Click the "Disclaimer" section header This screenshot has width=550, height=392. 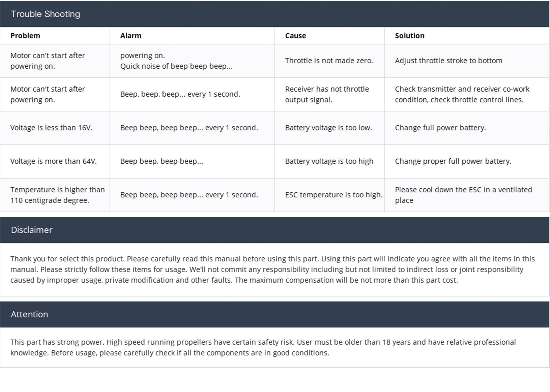[x=32, y=230]
